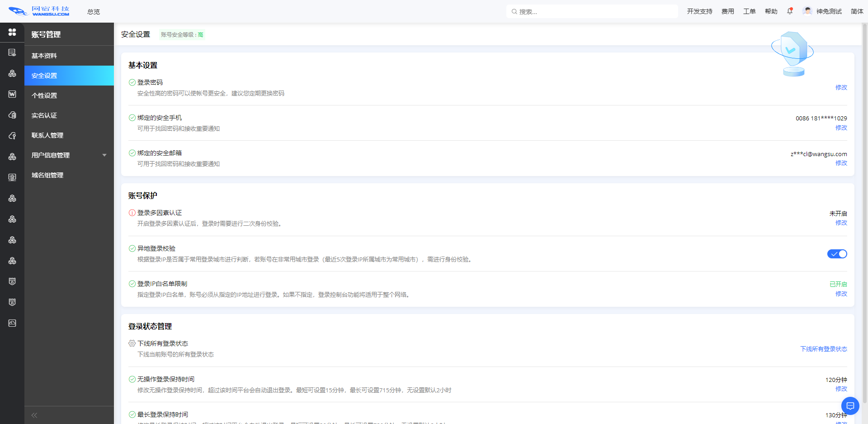Image resolution: width=868 pixels, height=424 pixels.
Task: Collapse sidebar with double-chevron icon
Action: 34,415
